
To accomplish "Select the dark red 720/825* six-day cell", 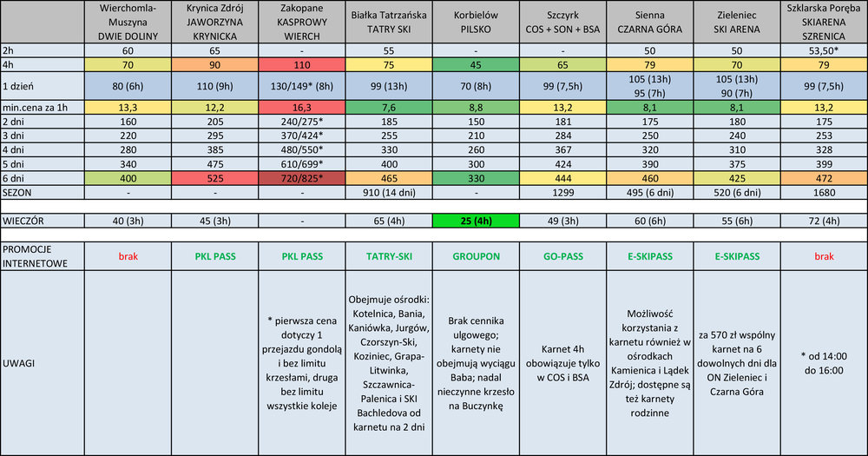I will pos(302,178).
